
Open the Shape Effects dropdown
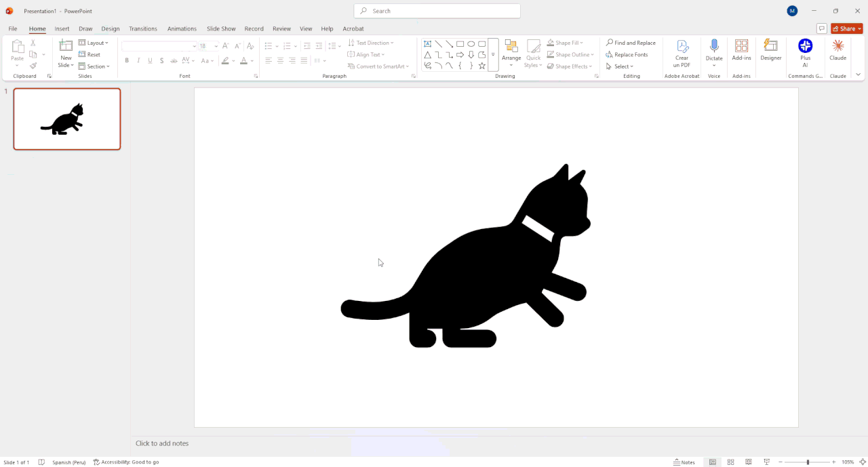[x=570, y=66]
